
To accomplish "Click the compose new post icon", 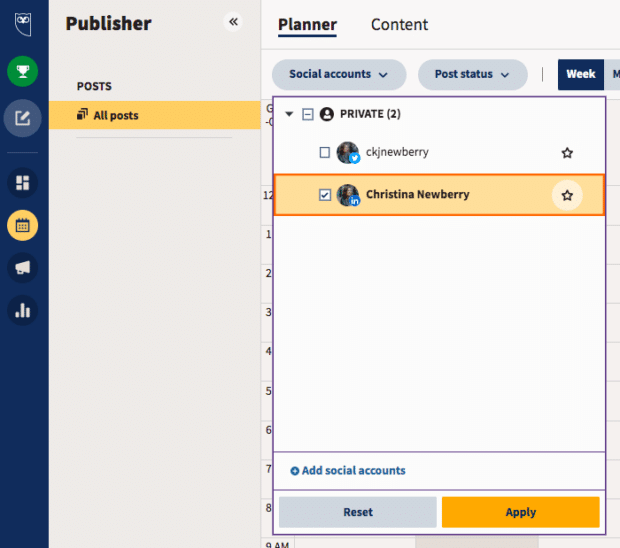I will [x=22, y=118].
